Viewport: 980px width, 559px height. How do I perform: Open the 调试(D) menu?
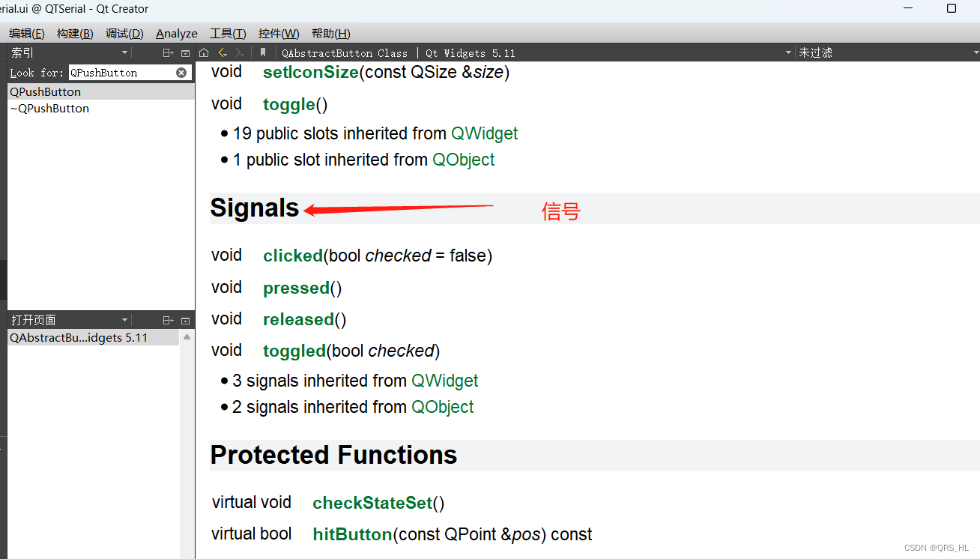point(124,34)
